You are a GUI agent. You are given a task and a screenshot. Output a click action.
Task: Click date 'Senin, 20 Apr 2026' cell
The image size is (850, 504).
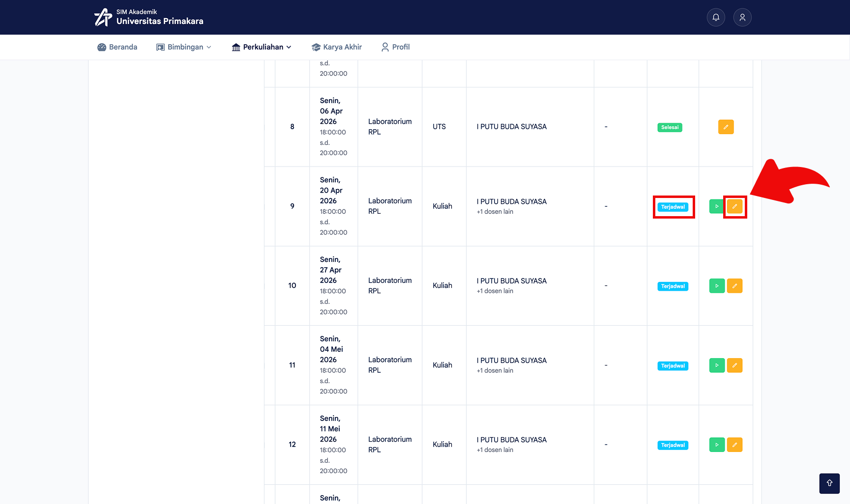[333, 206]
